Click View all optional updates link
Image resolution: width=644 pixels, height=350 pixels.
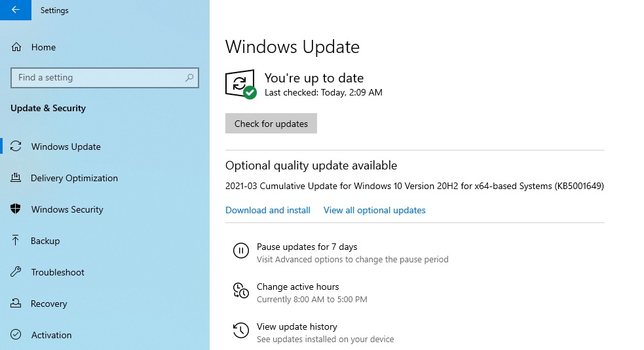[x=375, y=210]
